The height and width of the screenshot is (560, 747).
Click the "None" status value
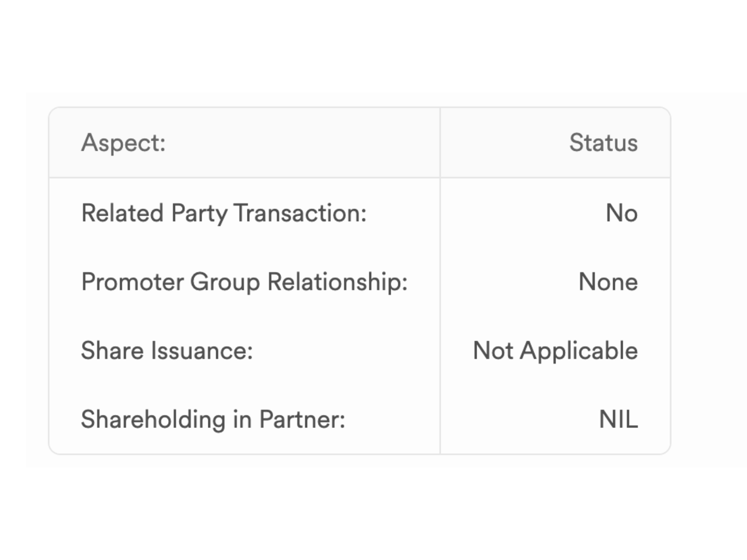coord(608,282)
